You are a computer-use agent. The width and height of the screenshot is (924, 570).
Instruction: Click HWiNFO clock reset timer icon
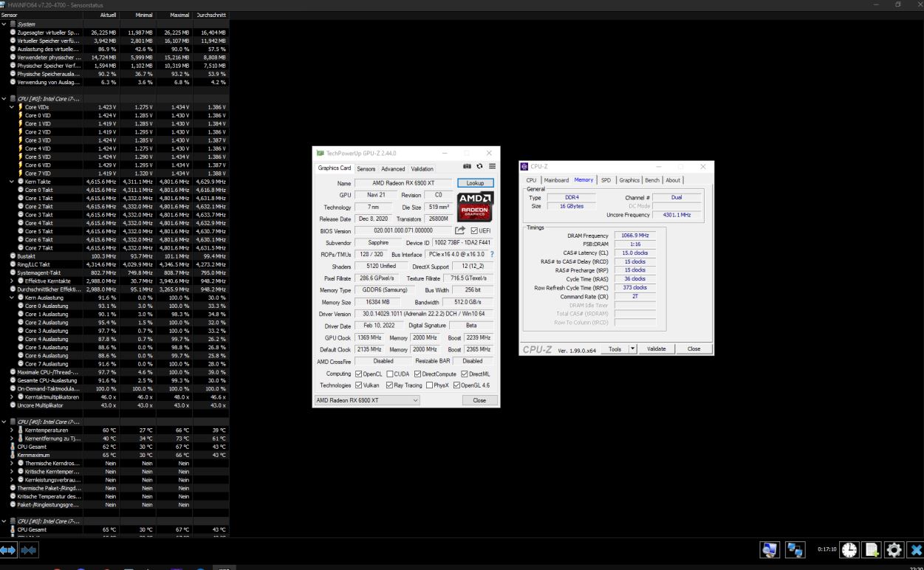[x=849, y=549]
